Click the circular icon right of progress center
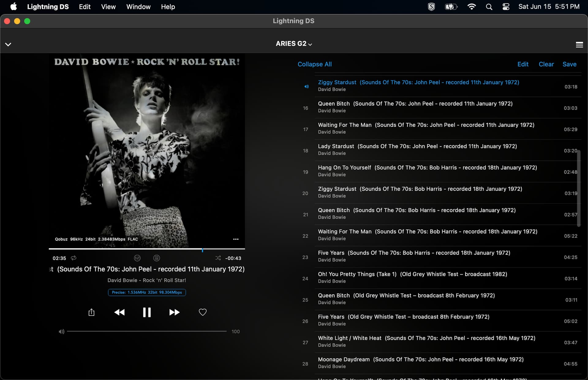The width and height of the screenshot is (588, 380). point(156,258)
